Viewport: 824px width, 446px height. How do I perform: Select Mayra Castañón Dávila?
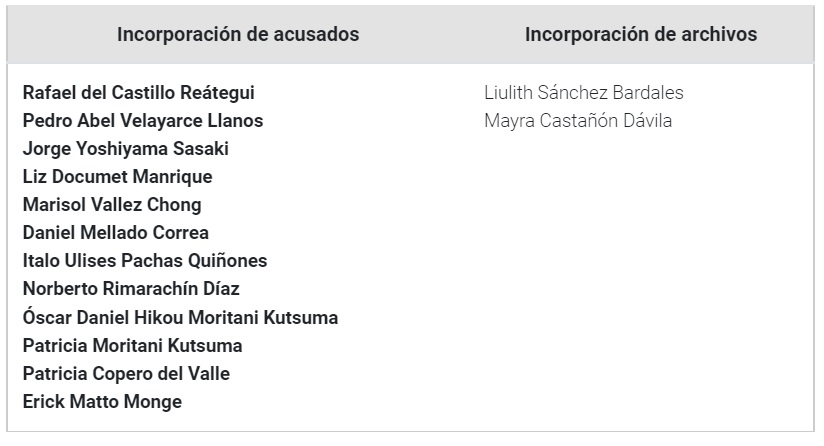coord(578,121)
